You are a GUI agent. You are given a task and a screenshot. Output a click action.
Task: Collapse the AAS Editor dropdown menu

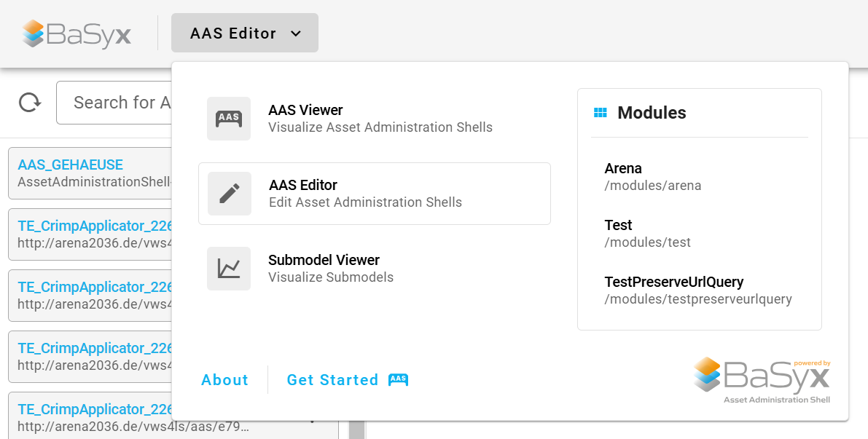(245, 33)
